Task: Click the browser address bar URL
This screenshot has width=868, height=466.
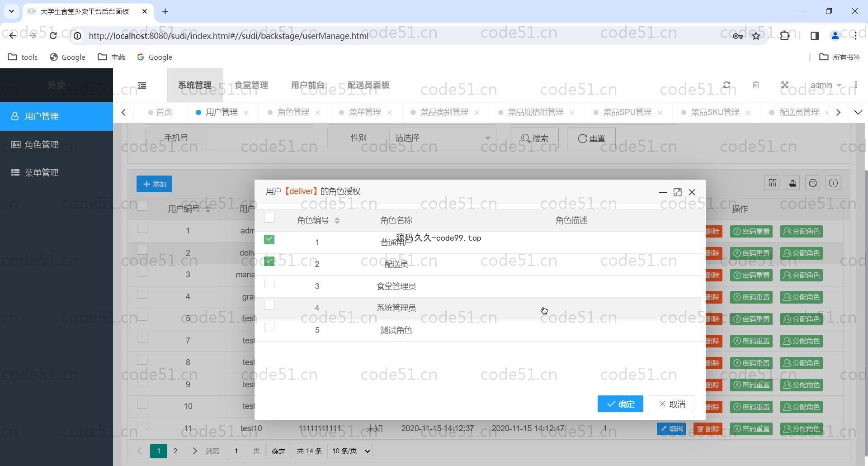Action: coord(228,36)
